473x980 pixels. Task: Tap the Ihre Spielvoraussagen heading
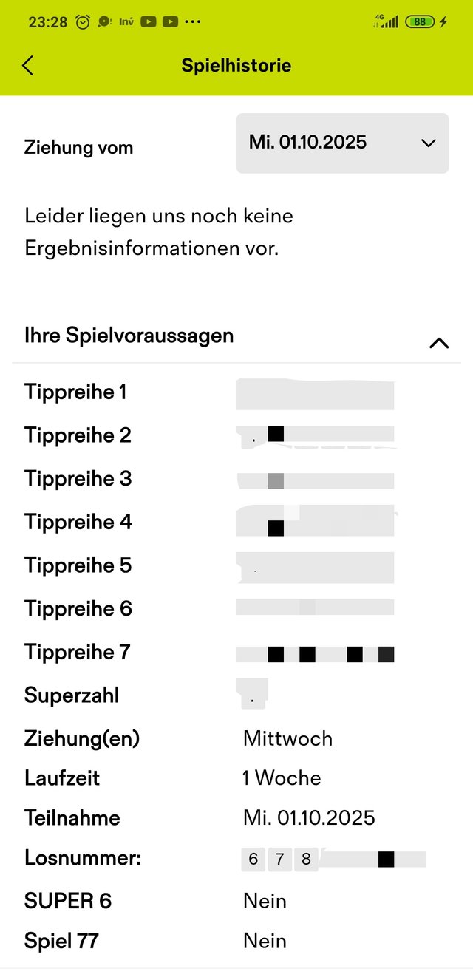pos(129,336)
